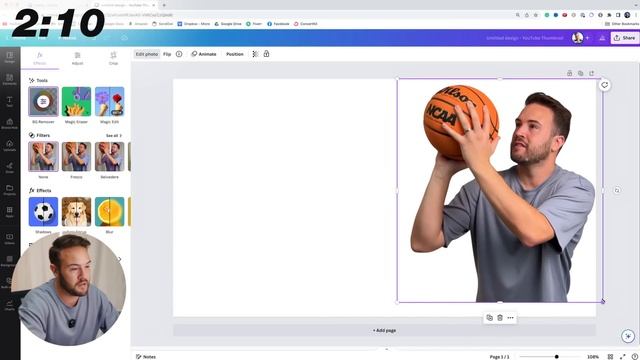Open the Notes panel
The image size is (640, 360).
pos(146,357)
